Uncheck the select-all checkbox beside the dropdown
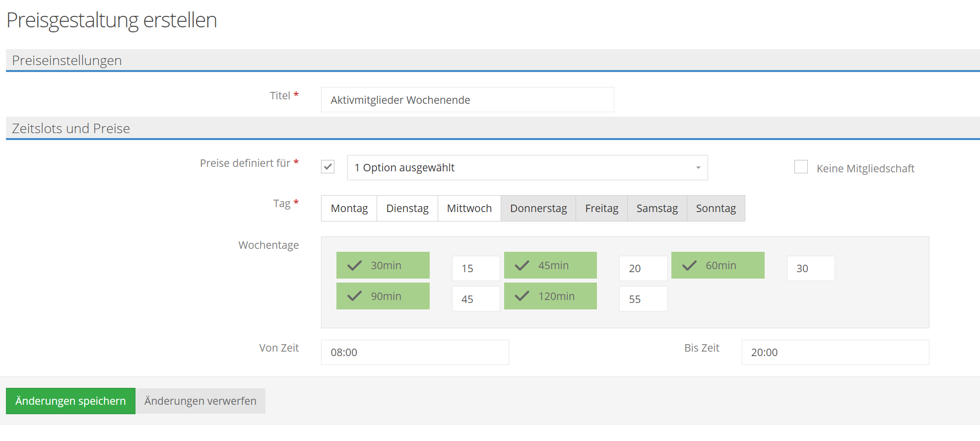 327,167
